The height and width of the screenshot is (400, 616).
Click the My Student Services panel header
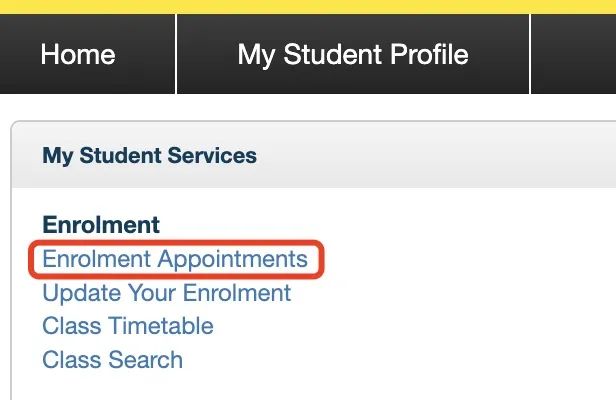point(149,156)
